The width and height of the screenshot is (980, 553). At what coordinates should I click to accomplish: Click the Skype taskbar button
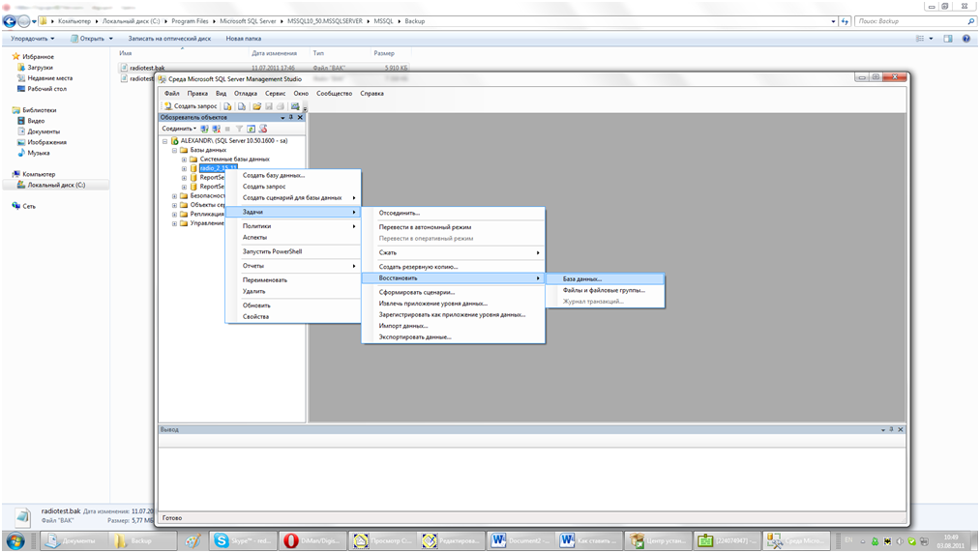242,540
